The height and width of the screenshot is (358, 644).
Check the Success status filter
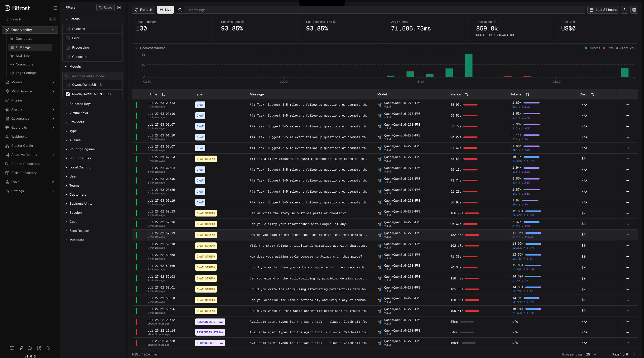click(68, 29)
